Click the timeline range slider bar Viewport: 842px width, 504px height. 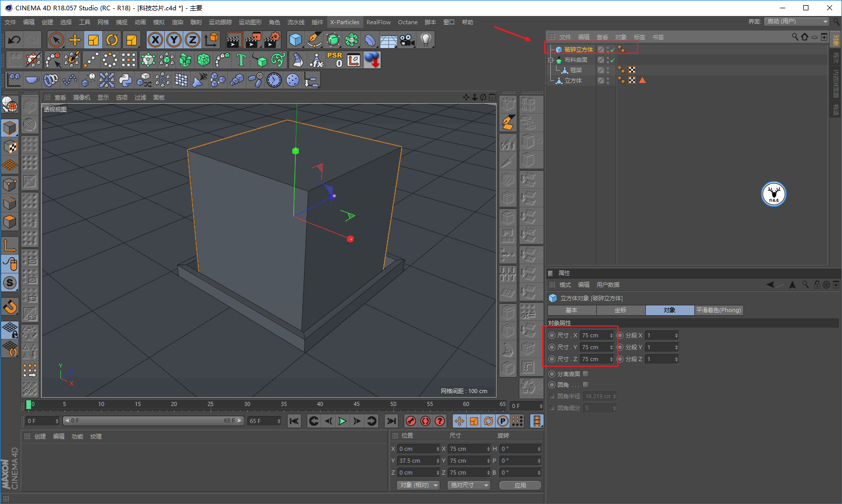click(153, 421)
